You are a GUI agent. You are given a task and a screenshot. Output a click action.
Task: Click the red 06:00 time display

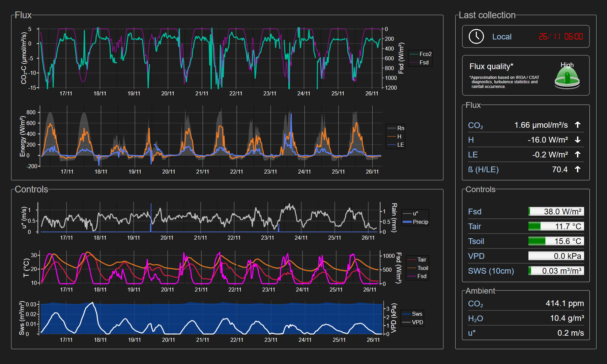click(x=573, y=36)
